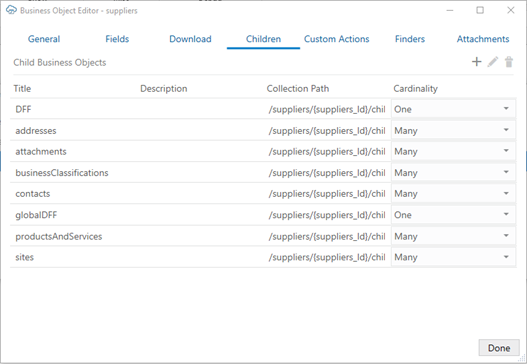Open the Cardinality dropdown for DFF
The width and height of the screenshot is (527, 364).
453,109
